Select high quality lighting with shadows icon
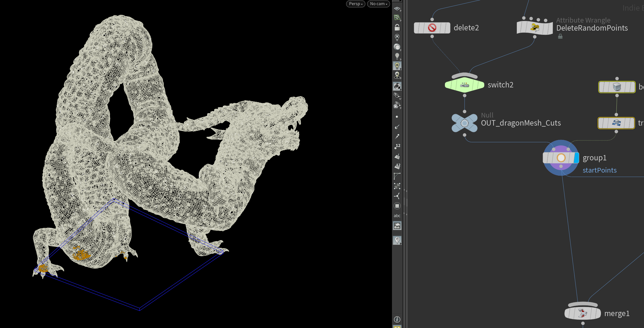The width and height of the screenshot is (644, 328). [397, 76]
